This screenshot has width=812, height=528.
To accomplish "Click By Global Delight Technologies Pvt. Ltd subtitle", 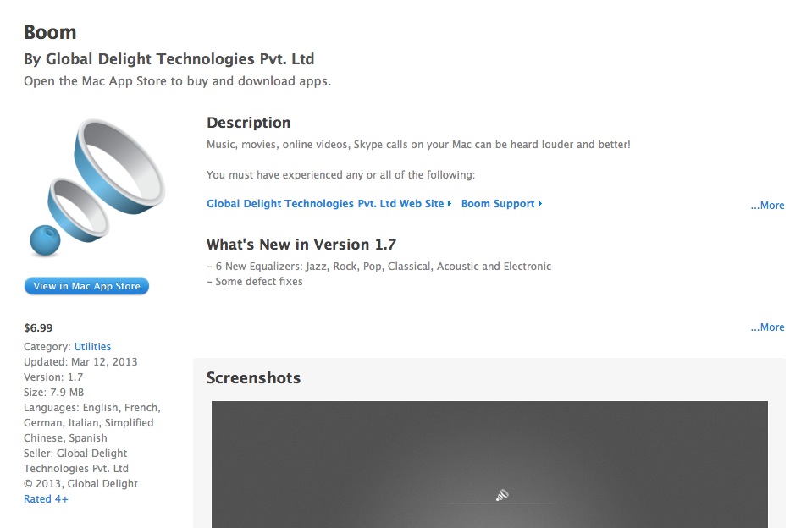I will point(168,59).
